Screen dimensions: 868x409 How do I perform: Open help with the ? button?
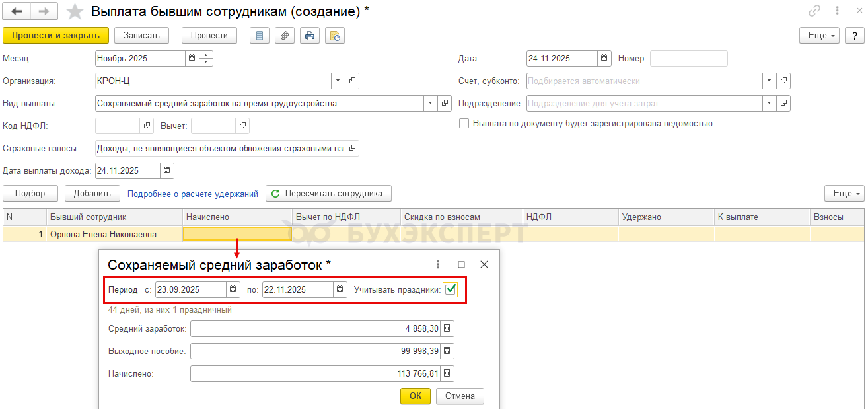855,36
